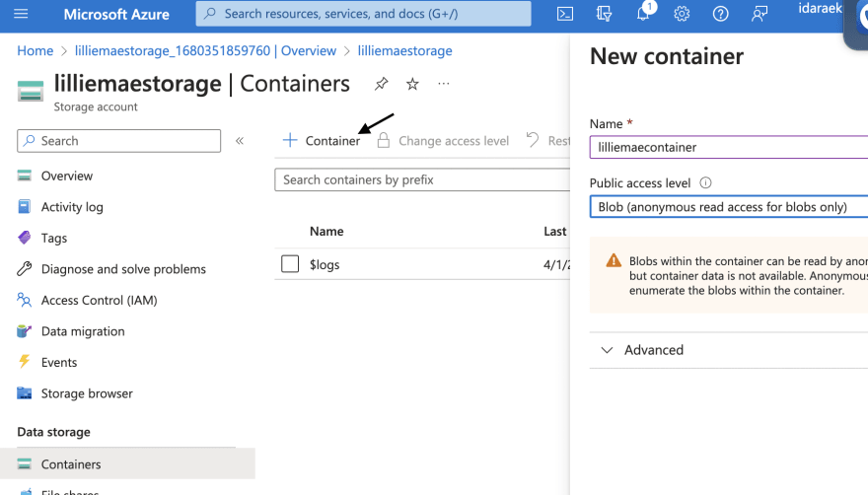Open Events in the sidebar
The image size is (868, 495).
coord(58,362)
